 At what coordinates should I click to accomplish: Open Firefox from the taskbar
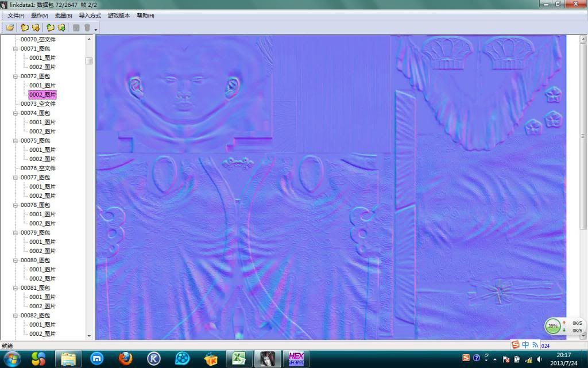click(x=125, y=359)
